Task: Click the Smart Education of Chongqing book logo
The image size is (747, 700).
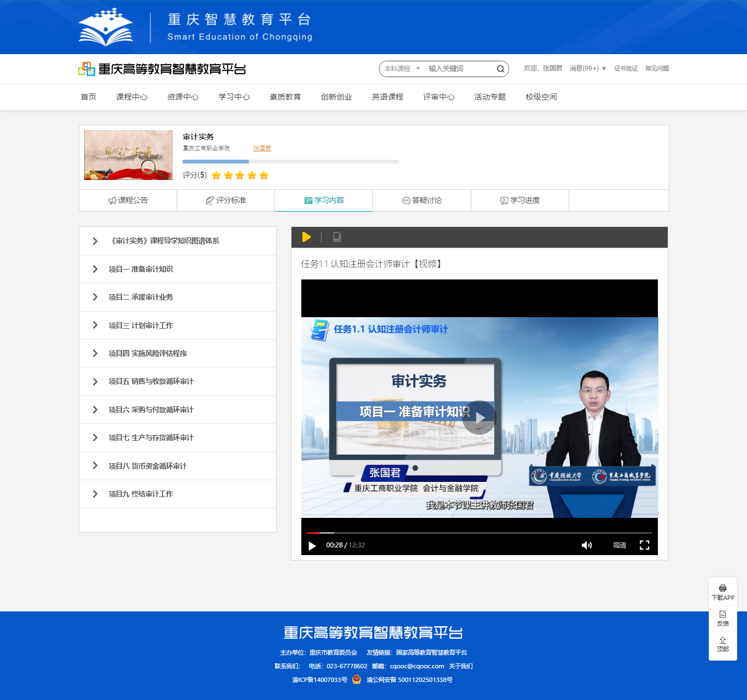Action: [106, 27]
